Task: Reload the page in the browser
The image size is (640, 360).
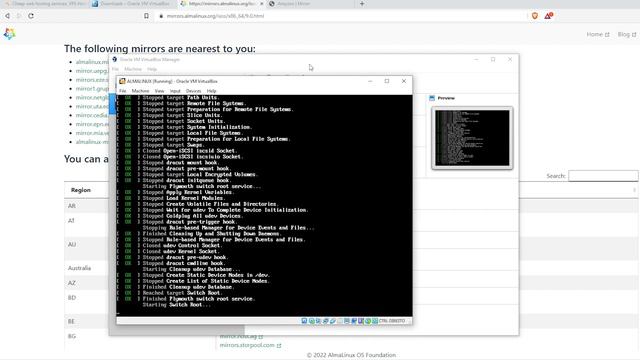Action: (31, 16)
